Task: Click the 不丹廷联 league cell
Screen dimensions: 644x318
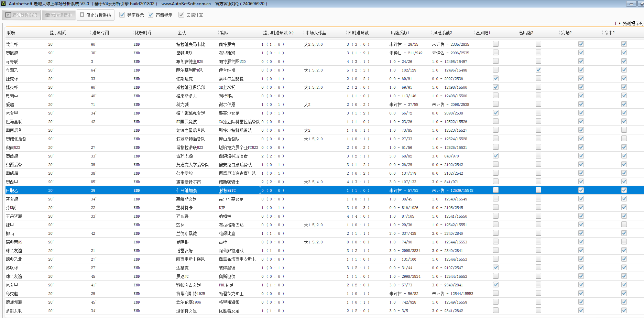Action: point(14,216)
